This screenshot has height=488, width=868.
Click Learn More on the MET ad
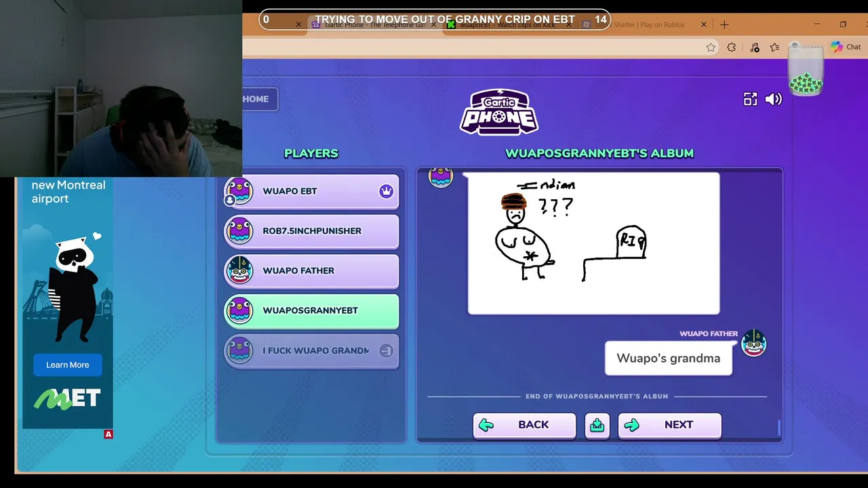pyautogui.click(x=68, y=365)
